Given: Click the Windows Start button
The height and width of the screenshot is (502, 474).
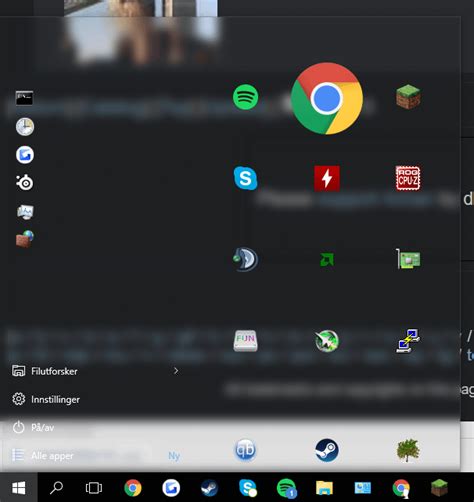Looking at the screenshot, I should click(x=19, y=488).
